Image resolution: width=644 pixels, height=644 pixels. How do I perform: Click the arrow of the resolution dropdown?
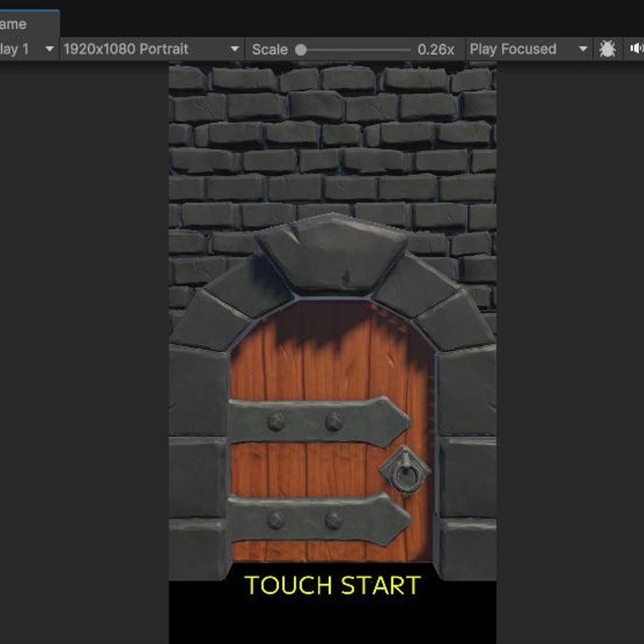(x=234, y=49)
